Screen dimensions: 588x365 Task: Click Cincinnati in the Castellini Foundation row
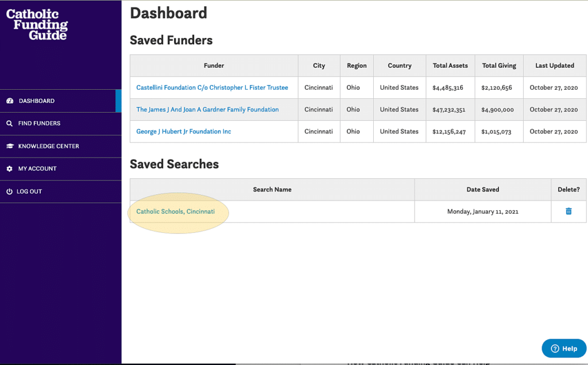click(x=319, y=87)
